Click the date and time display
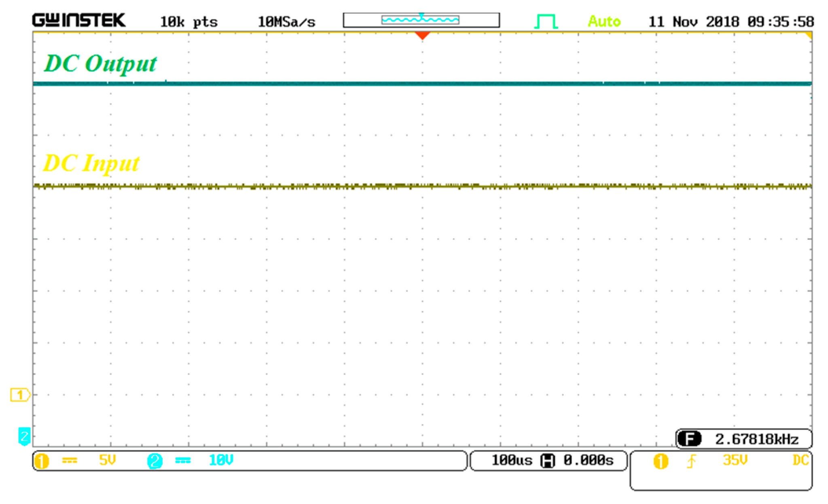828x504 pixels. click(731, 21)
